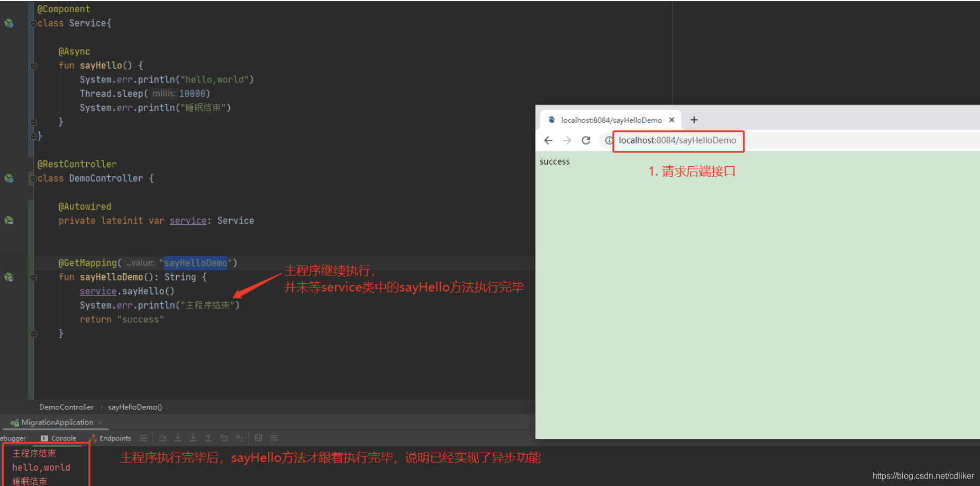The width and height of the screenshot is (980, 486).
Task: Click Evaluate Expression calculator icon
Action: 258,438
